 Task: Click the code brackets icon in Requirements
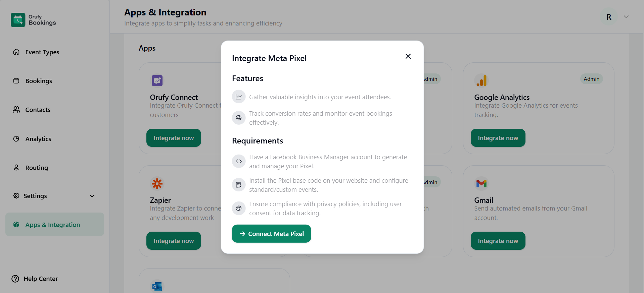coord(239,161)
